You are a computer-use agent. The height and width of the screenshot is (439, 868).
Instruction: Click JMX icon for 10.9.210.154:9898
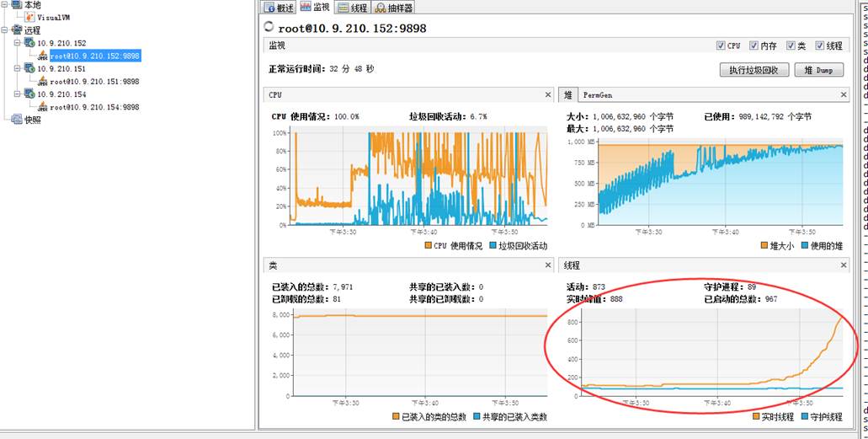click(43, 106)
